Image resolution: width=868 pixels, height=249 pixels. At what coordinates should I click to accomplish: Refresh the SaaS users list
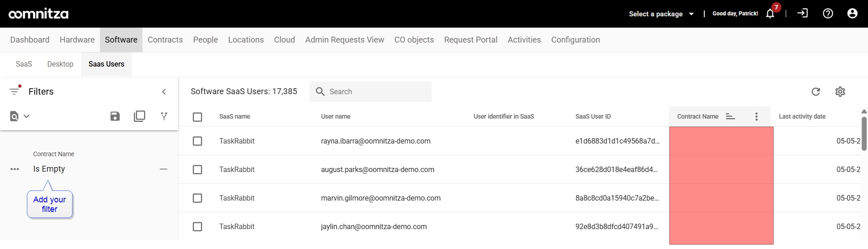(x=816, y=91)
